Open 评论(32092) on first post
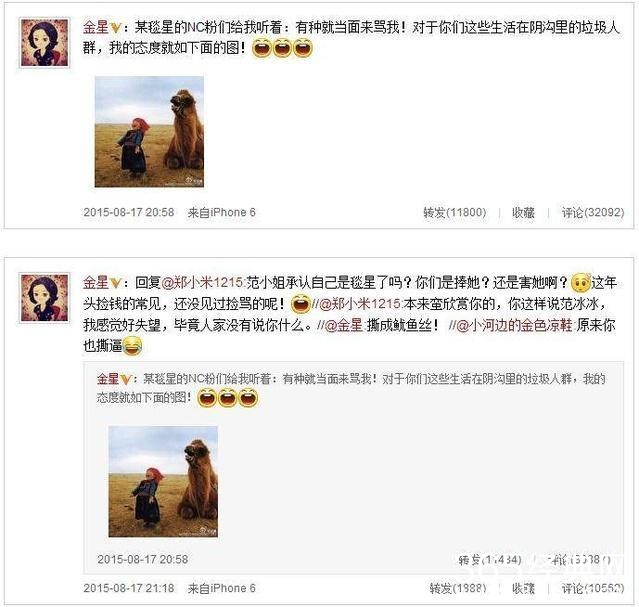The width and height of the screenshot is (639, 607). pyautogui.click(x=593, y=212)
